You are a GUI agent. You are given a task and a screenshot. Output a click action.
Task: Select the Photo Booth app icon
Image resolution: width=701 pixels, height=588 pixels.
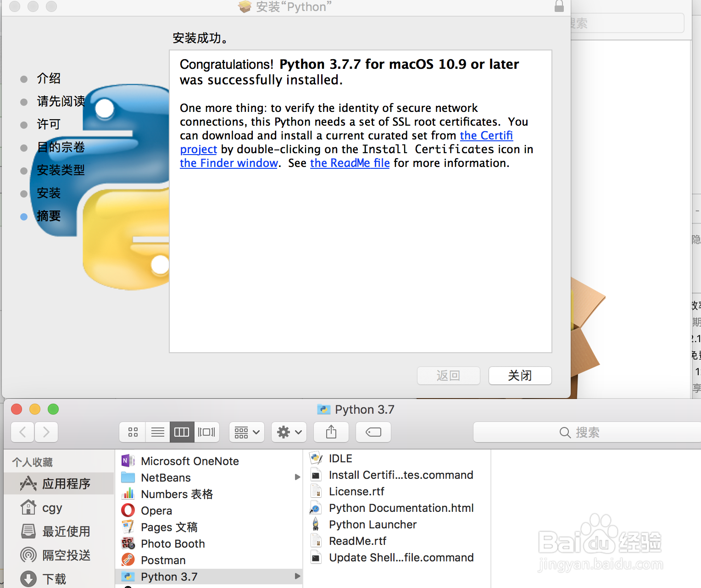(x=128, y=544)
